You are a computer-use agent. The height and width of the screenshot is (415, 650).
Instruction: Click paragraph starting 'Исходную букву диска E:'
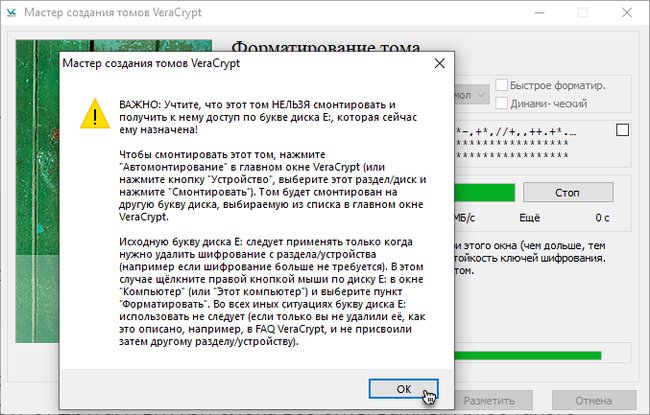[x=272, y=291]
